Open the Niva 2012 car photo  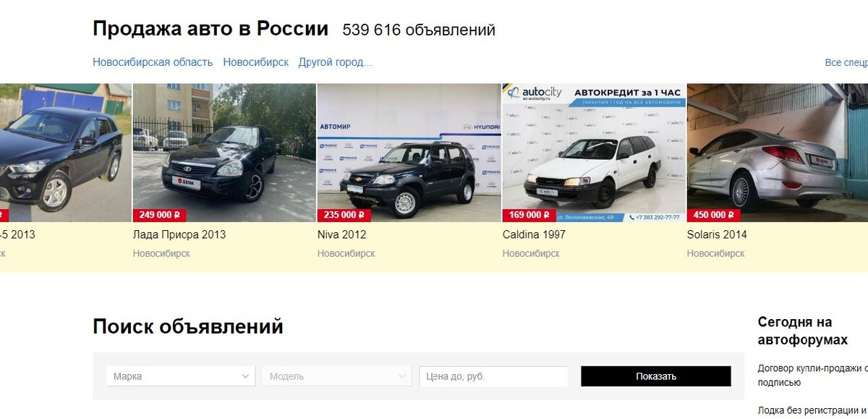[x=409, y=153]
